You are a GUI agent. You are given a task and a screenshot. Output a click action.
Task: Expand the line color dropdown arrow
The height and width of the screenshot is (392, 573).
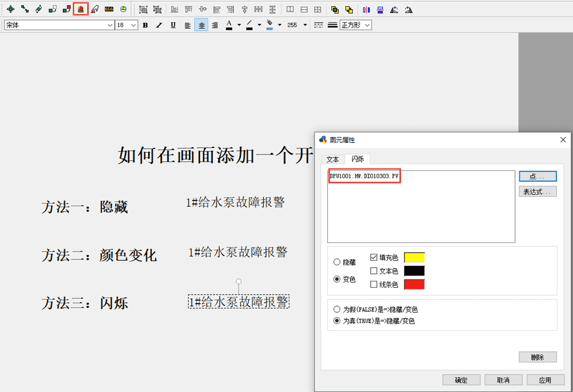pyautogui.click(x=259, y=25)
